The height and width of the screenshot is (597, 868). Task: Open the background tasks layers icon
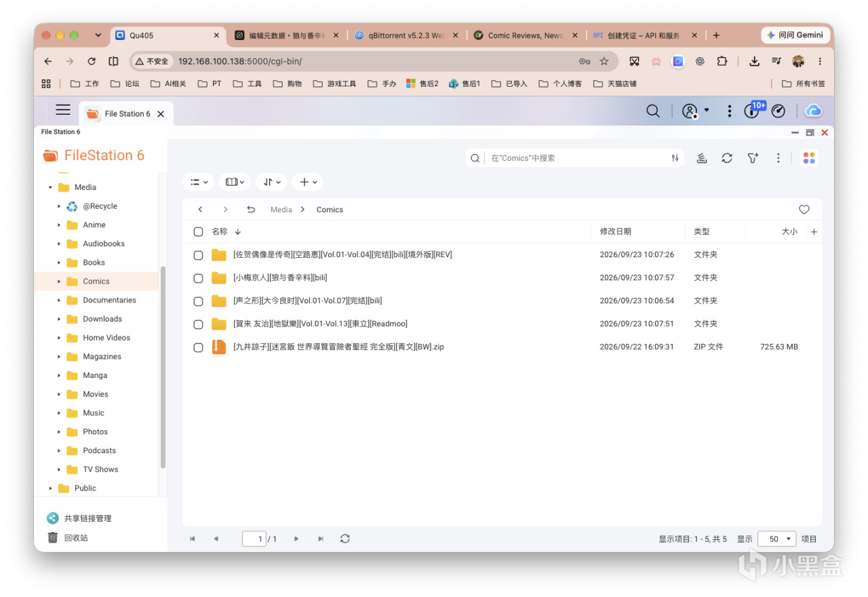702,158
